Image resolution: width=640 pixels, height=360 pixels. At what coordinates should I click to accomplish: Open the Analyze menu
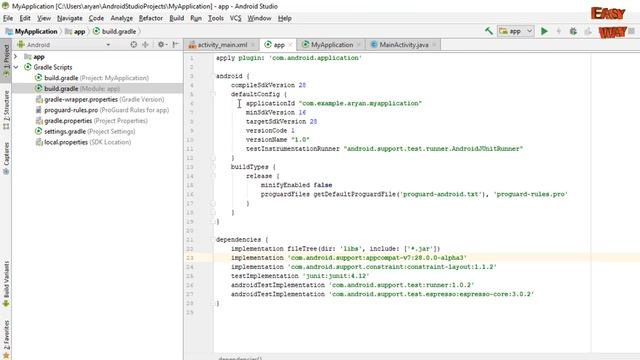(122, 18)
